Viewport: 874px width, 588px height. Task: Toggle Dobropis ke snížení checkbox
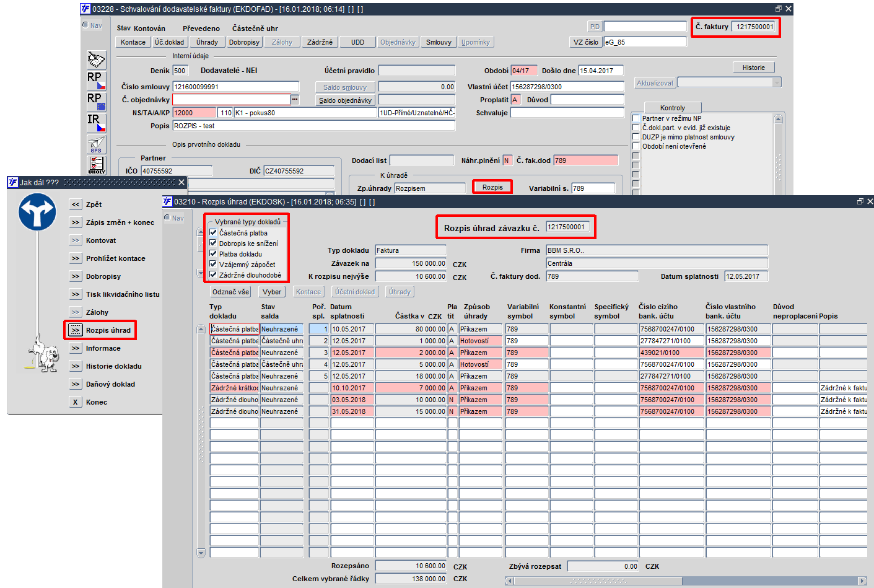tap(213, 244)
